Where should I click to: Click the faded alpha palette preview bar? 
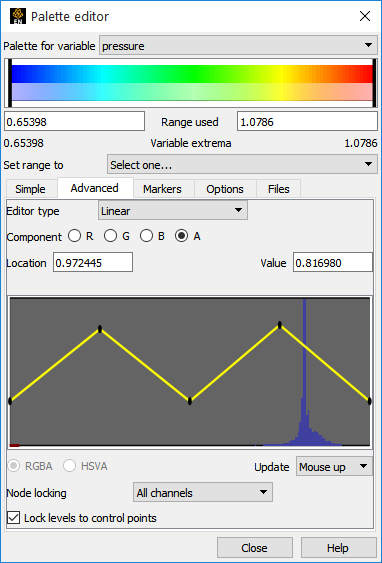192,92
